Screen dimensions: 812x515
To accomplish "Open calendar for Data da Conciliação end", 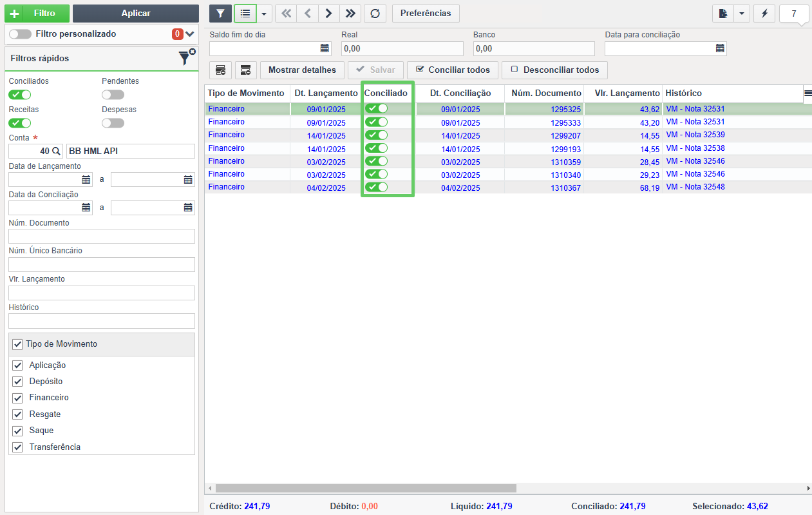I will coord(188,208).
